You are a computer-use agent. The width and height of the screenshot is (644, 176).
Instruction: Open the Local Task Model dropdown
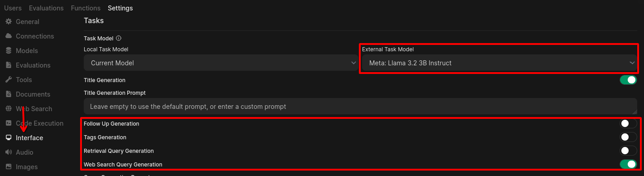(221, 63)
